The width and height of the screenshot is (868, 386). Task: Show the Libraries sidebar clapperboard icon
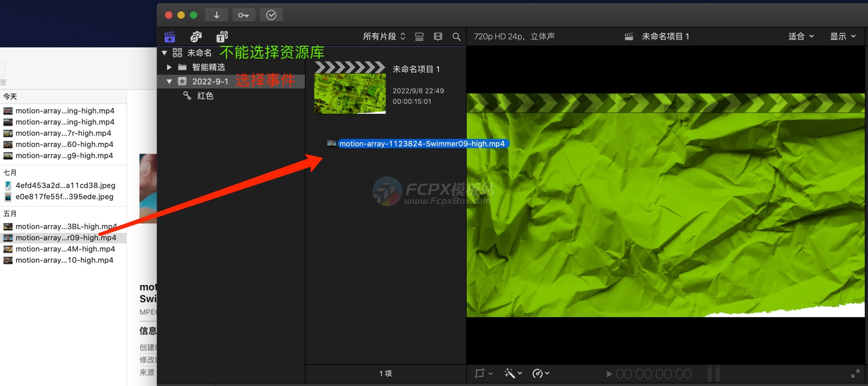(170, 36)
